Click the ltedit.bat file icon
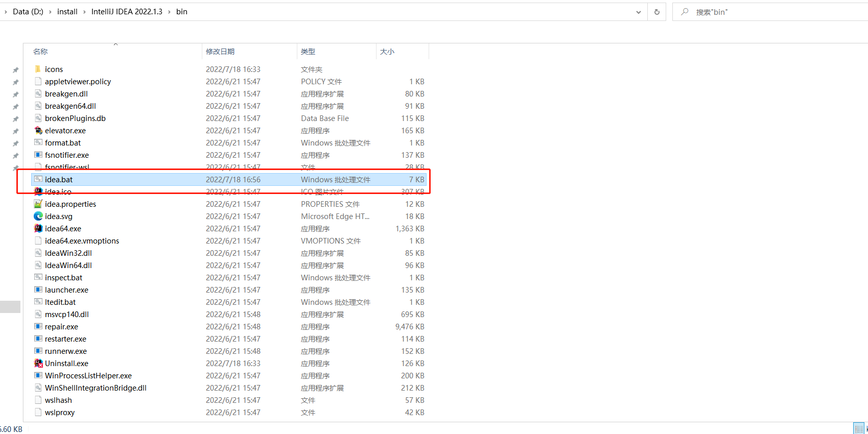Screen dimensions: 868x434 pos(38,302)
